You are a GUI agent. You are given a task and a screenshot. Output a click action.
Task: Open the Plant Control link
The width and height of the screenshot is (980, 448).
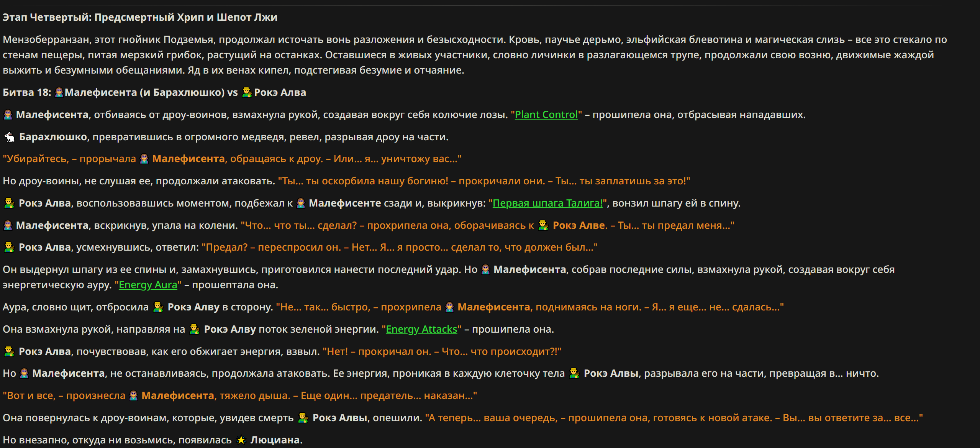[546, 115]
